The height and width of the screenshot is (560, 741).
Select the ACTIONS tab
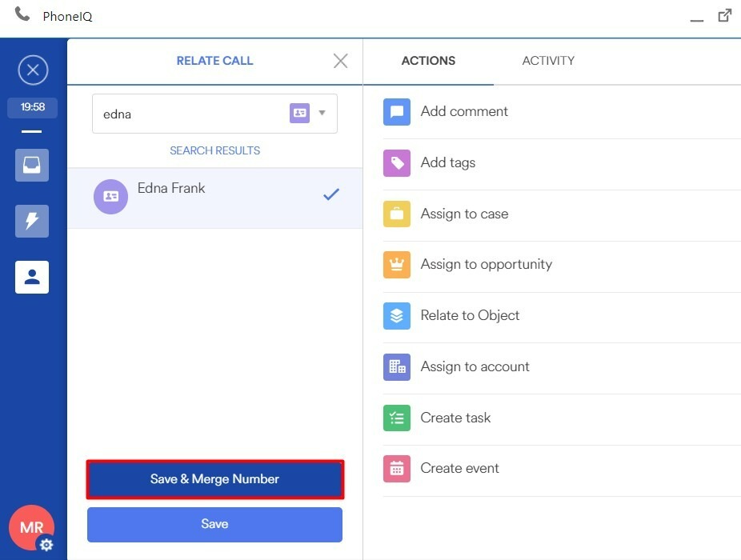428,61
